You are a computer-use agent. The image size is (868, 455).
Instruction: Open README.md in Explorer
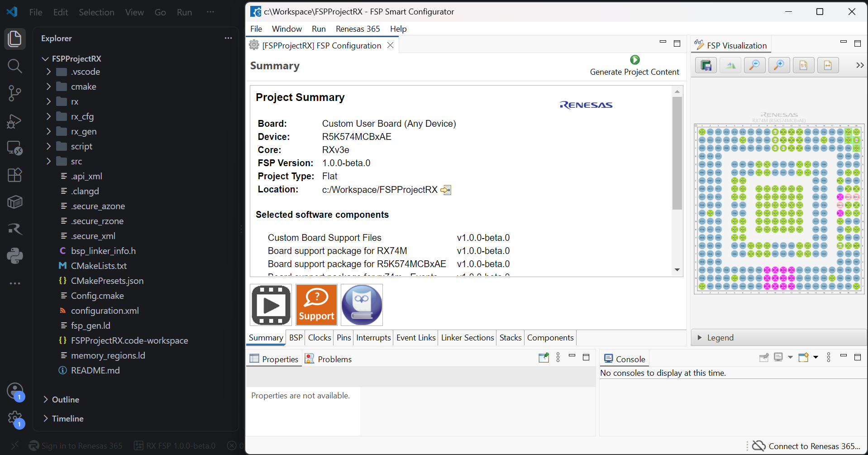point(95,371)
